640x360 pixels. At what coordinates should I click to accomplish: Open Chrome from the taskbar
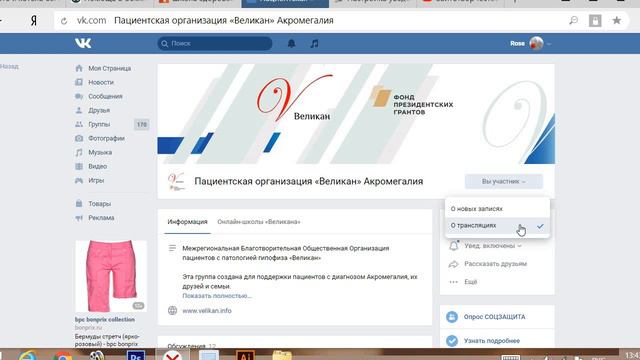click(x=62, y=356)
